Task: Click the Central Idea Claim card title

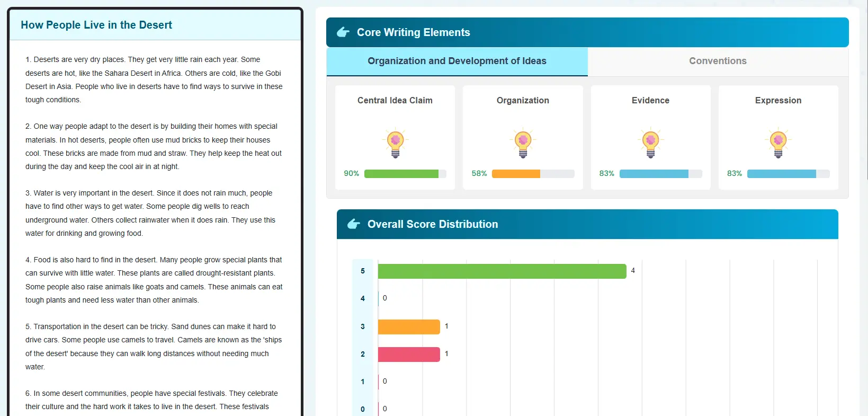Action: (x=395, y=101)
